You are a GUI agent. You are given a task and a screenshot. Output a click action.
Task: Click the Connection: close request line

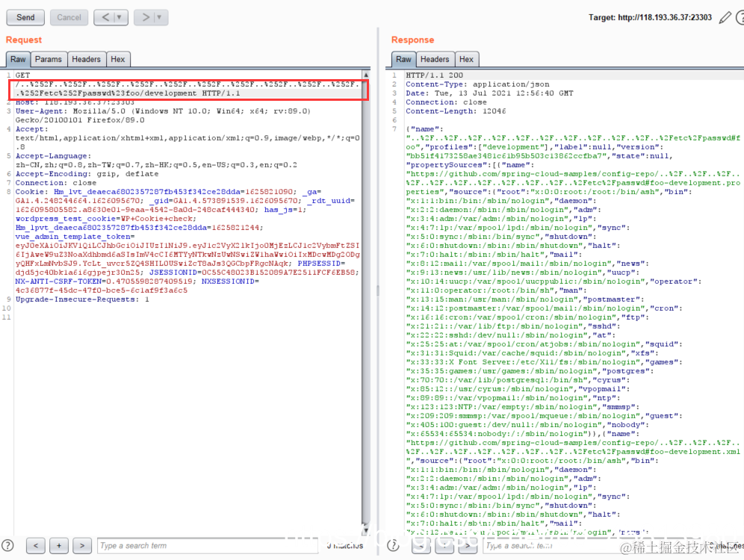[x=56, y=182]
